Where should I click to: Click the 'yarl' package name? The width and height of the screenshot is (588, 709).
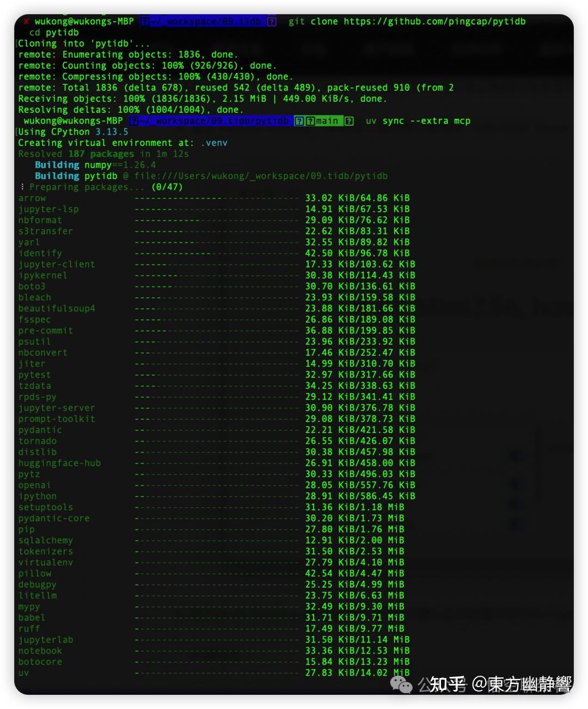tap(28, 242)
